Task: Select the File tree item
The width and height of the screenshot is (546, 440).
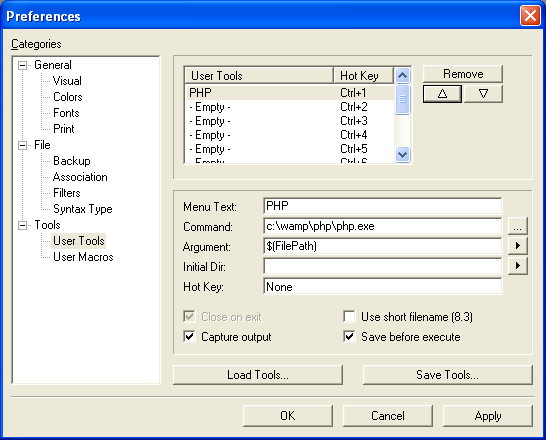Action: pos(42,145)
